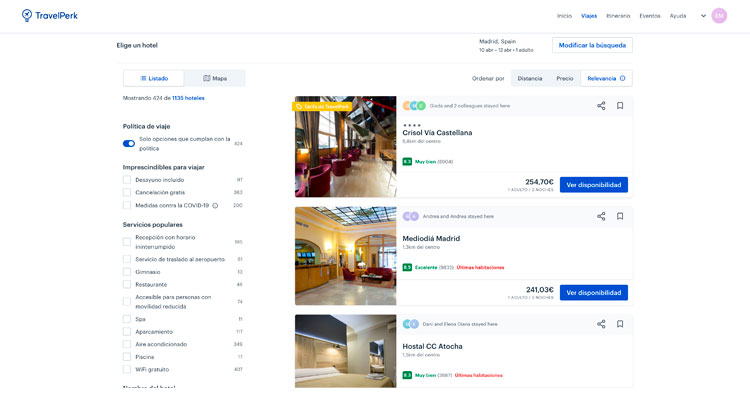Click the Relevancia info icon

pos(622,78)
